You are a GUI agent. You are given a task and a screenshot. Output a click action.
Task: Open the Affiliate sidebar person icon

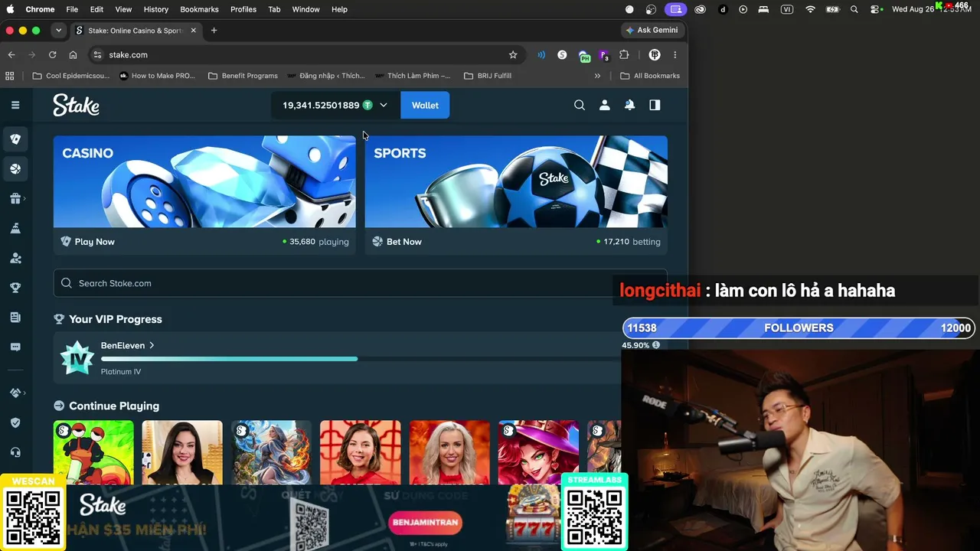click(15, 258)
